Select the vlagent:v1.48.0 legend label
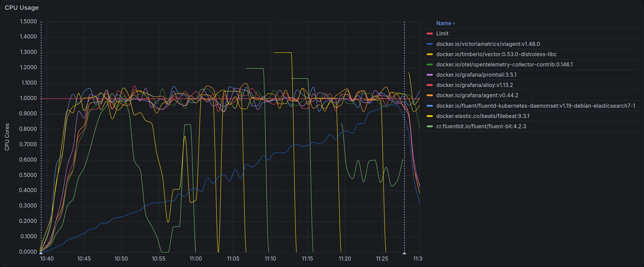 (488, 44)
